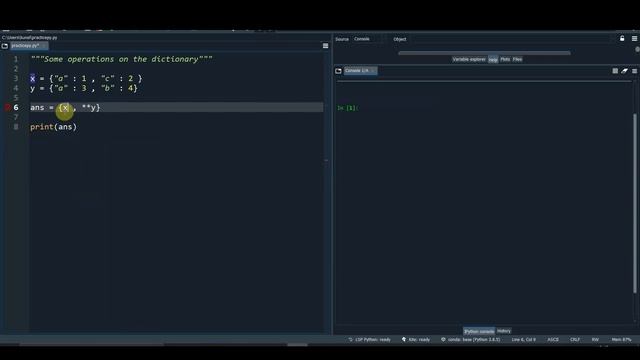This screenshot has height=360, width=640.
Task: Open the editor pane options hamburger menu
Action: click(x=325, y=46)
